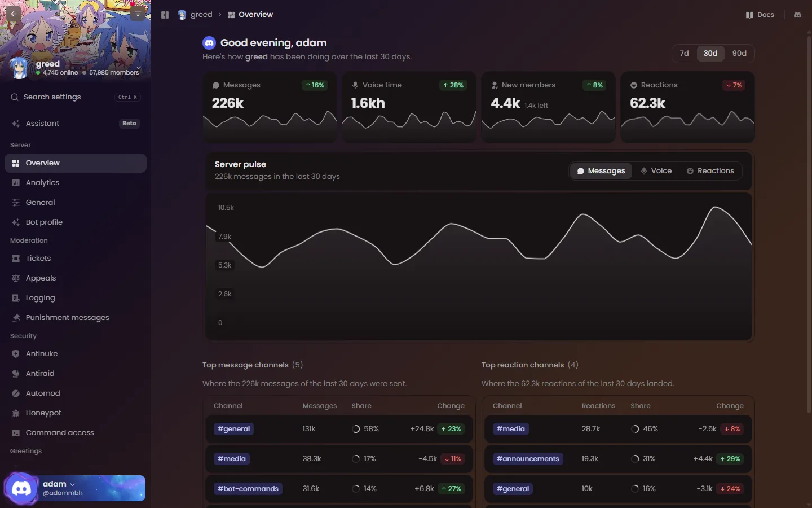Open Automod settings
Image resolution: width=812 pixels, height=508 pixels.
(75, 393)
